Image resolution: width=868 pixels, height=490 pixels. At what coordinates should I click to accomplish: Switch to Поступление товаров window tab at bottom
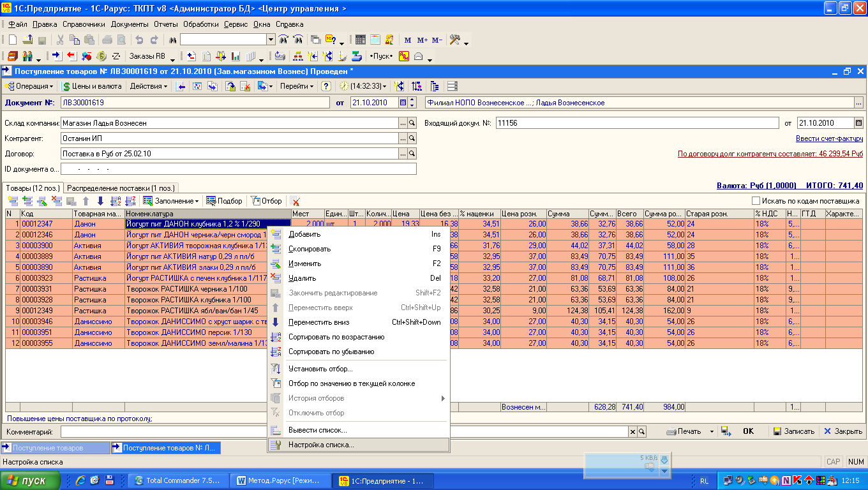pyautogui.click(x=56, y=448)
